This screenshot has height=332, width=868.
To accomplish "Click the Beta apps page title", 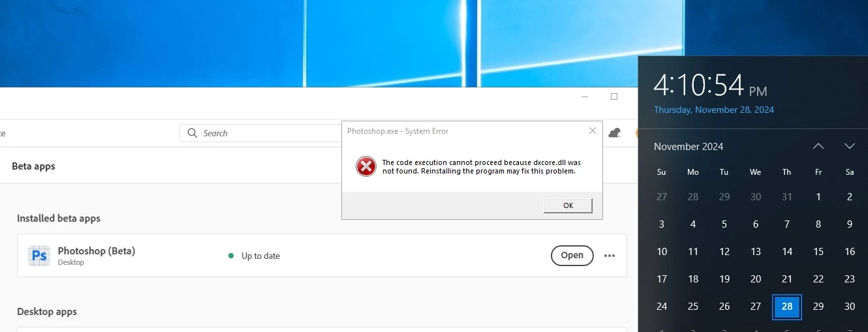I will (x=33, y=166).
